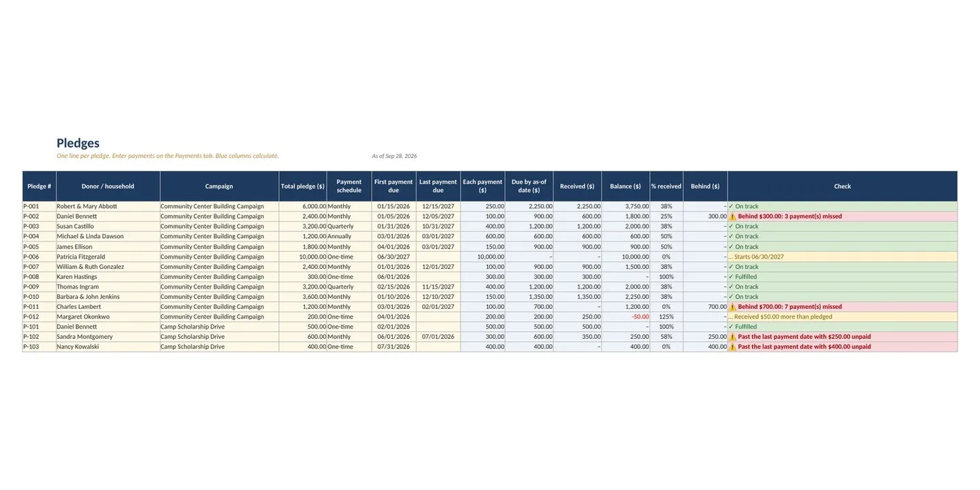Select the 'Annually' payment schedule cell

tap(349, 237)
